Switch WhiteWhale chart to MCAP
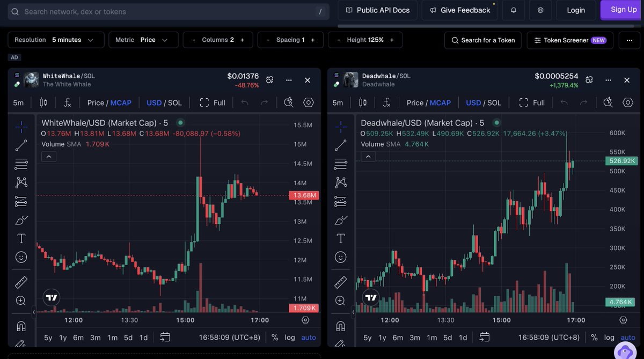The height and width of the screenshot is (359, 644). [x=121, y=102]
